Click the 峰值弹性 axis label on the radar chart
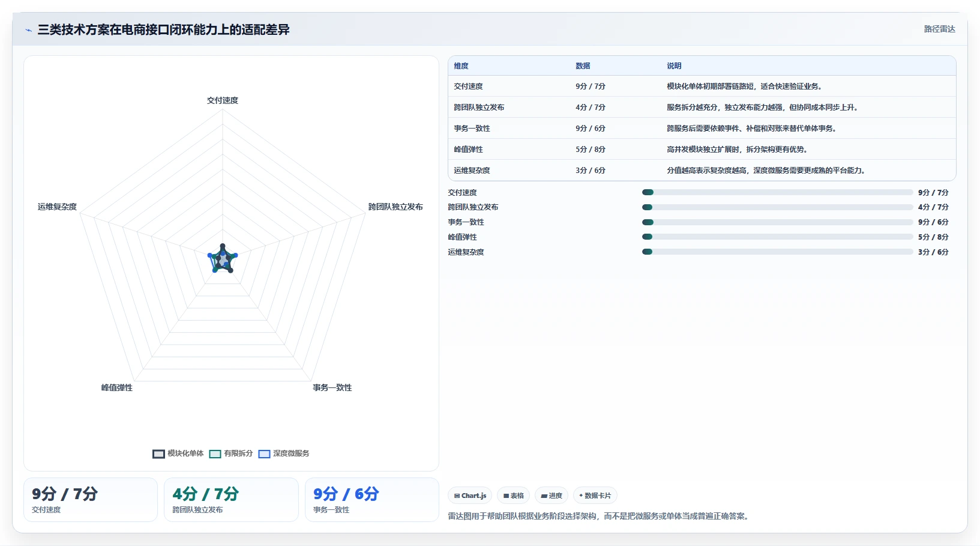This screenshot has width=980, height=546. [x=117, y=387]
